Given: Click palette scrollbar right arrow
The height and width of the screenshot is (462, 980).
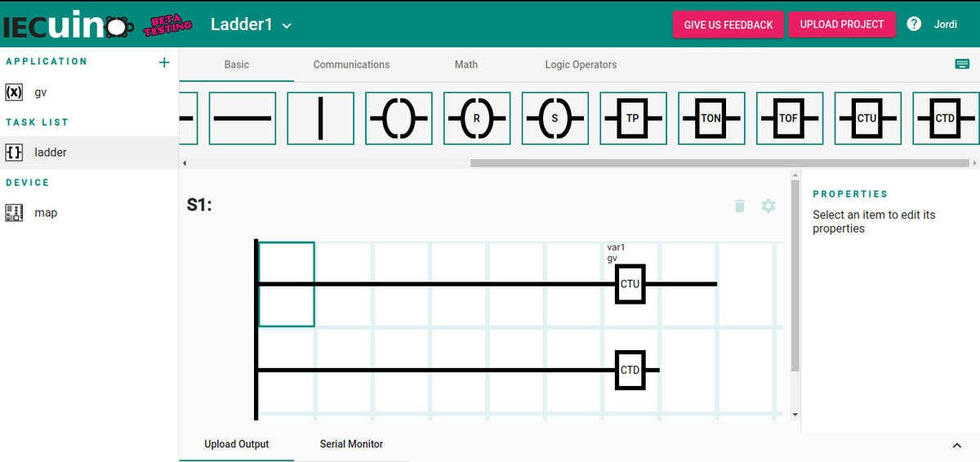Looking at the screenshot, I should 975,163.
